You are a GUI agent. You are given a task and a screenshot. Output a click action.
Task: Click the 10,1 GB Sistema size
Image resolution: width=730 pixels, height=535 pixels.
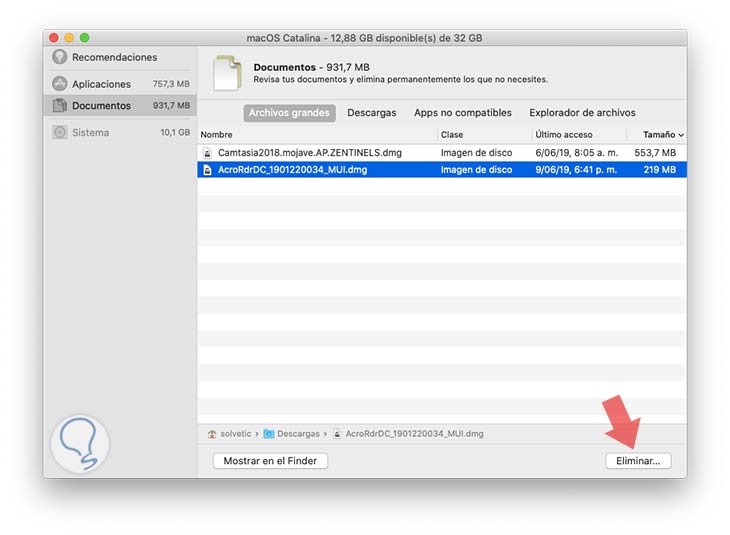pyautogui.click(x=175, y=132)
